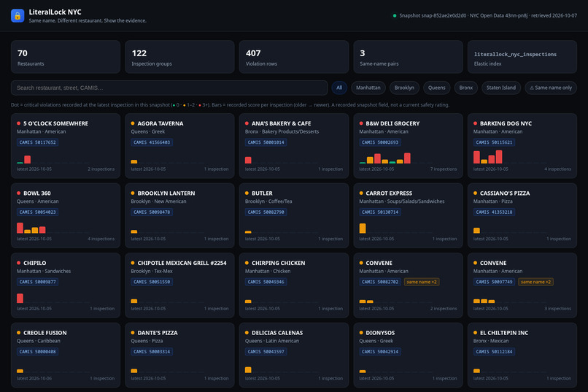588x392 pixels.
Task: Click CAMIS 50112184 badge
Action: pos(494,352)
